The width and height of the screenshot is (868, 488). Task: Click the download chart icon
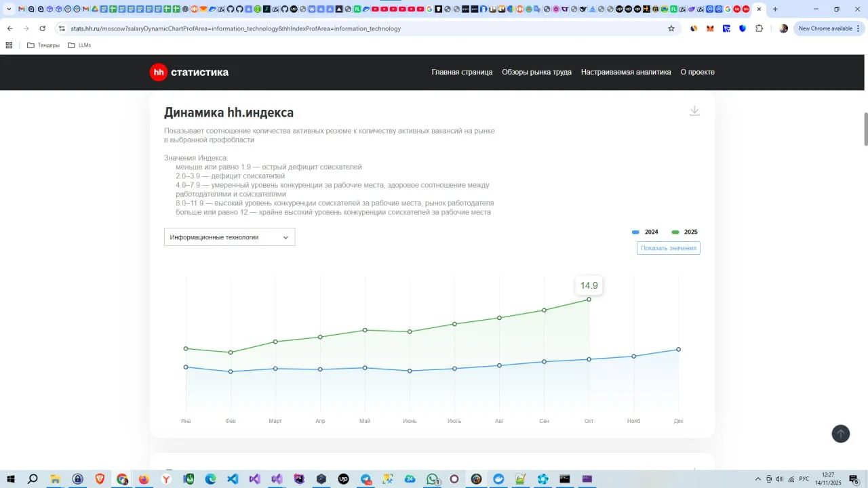point(694,111)
